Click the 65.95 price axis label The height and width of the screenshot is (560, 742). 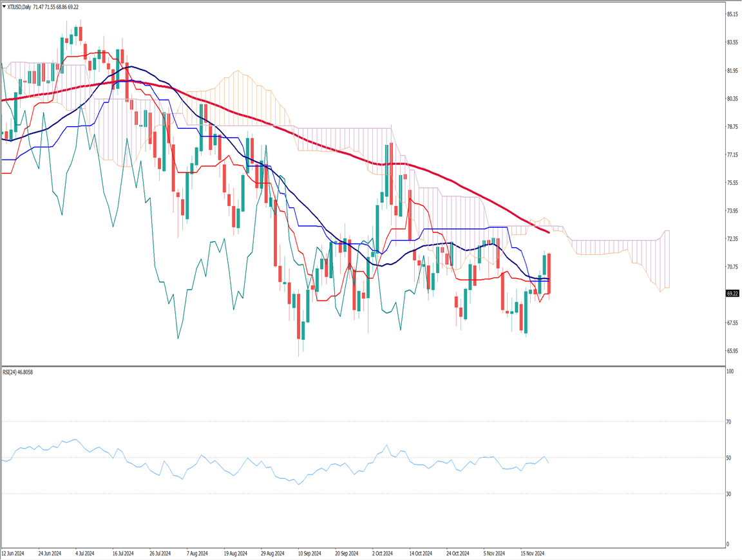(x=732, y=351)
